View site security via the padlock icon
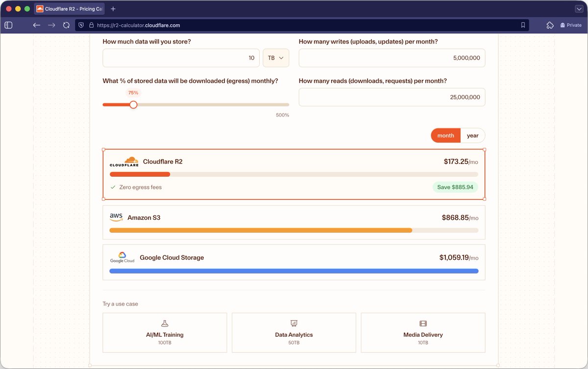This screenshot has height=369, width=588. [x=91, y=25]
